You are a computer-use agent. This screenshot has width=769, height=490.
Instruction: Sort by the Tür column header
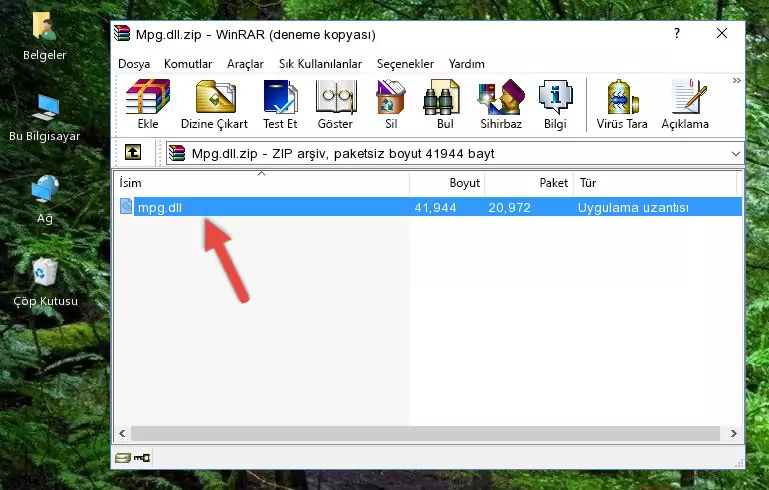655,182
